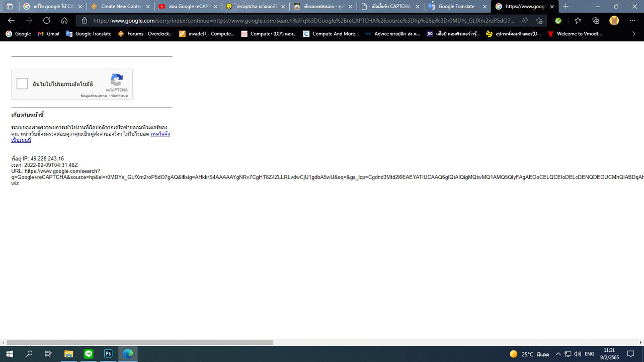Open the notification center icon

631,354
